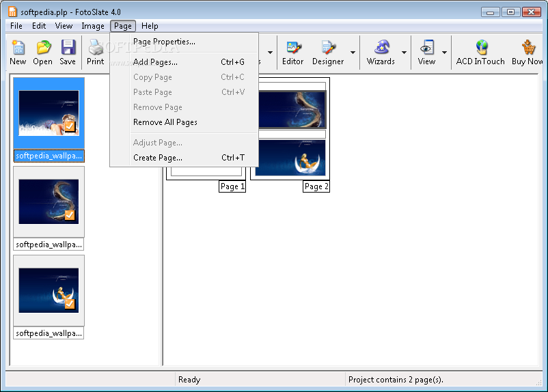Click 'Project contains 2 page(s).' status text
The height and width of the screenshot is (392, 548).
[x=396, y=380]
